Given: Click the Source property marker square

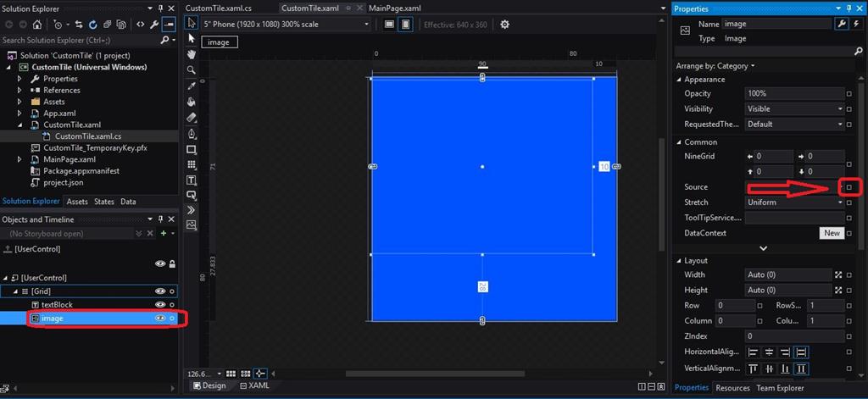Looking at the screenshot, I should (x=849, y=187).
